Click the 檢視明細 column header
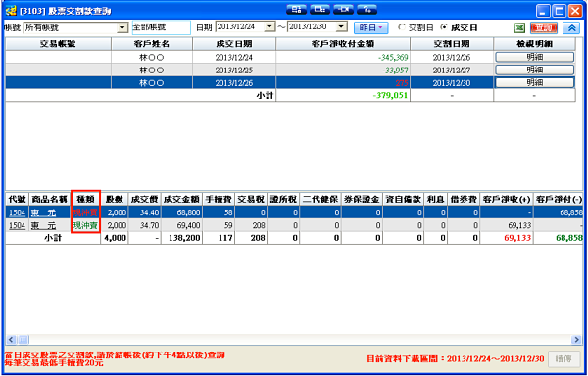Viewport: 588px width, 376px height. click(x=534, y=44)
